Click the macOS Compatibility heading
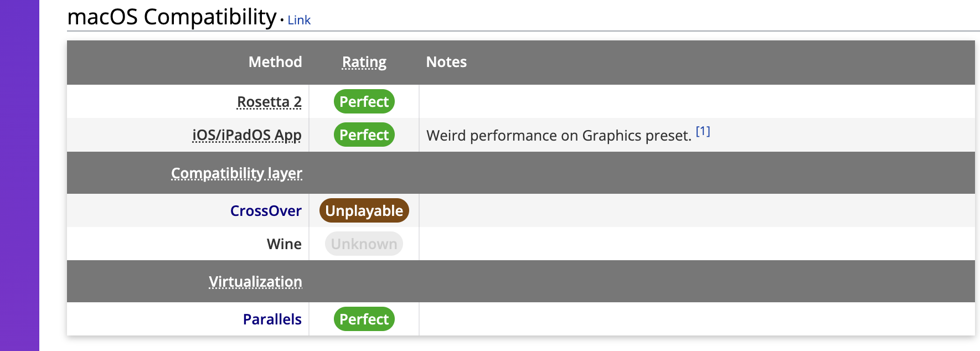 tap(172, 17)
